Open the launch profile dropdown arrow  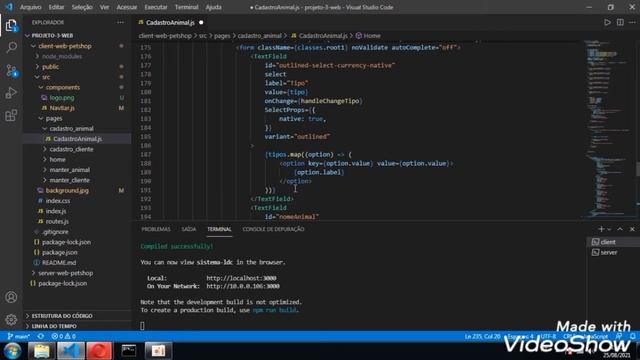tap(609, 229)
